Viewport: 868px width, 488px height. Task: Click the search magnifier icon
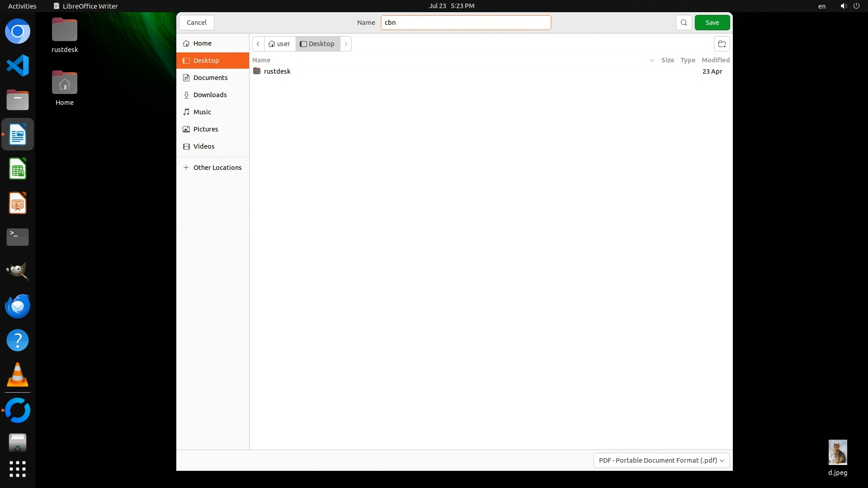(x=684, y=23)
